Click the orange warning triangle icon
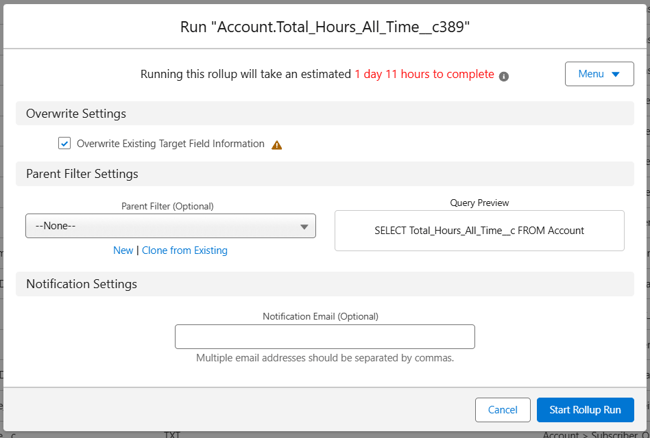Image resolution: width=650 pixels, height=438 pixels. 277,144
